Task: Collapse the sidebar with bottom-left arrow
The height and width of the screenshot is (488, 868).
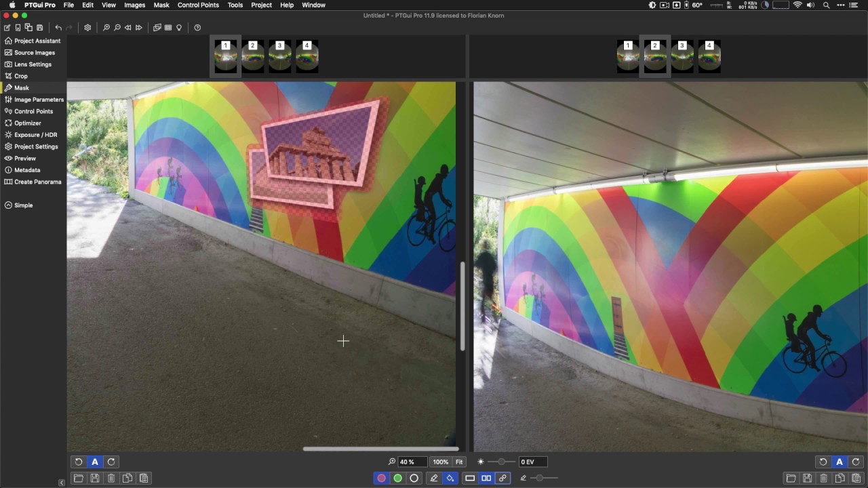Action: (62, 483)
